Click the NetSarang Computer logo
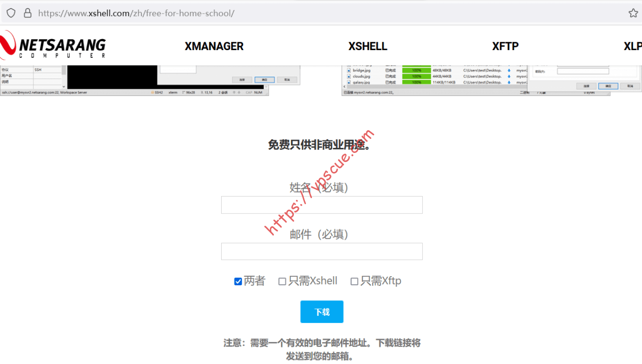Viewport: 642px width, 364px height. click(53, 46)
